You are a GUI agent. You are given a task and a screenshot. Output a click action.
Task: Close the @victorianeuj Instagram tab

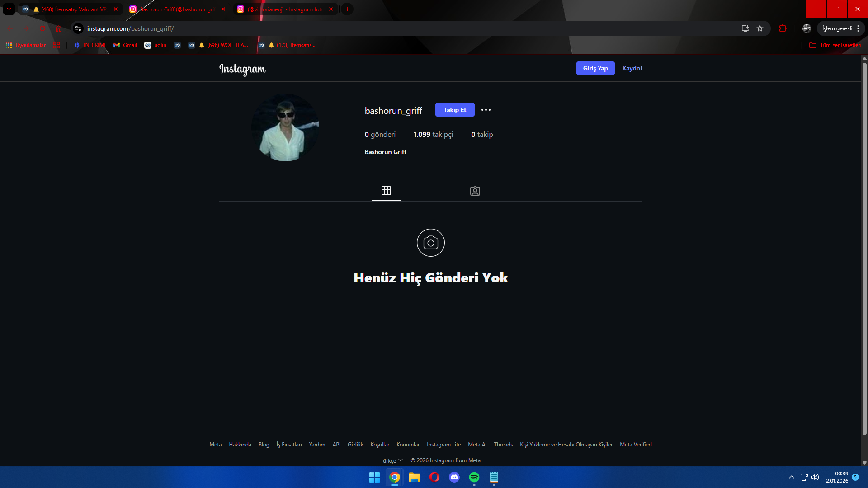pyautogui.click(x=331, y=9)
